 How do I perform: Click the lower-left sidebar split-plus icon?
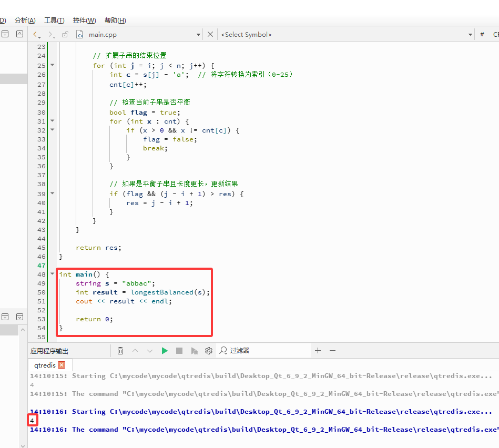[x=5, y=317]
